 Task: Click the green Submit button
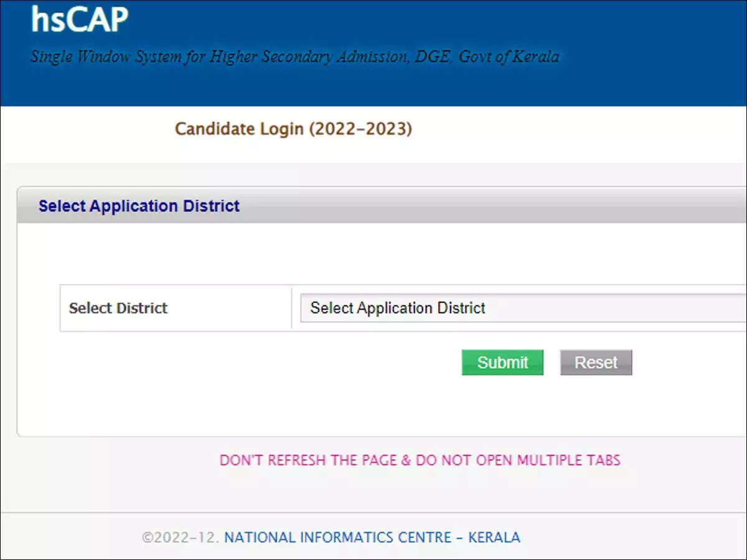(502, 363)
